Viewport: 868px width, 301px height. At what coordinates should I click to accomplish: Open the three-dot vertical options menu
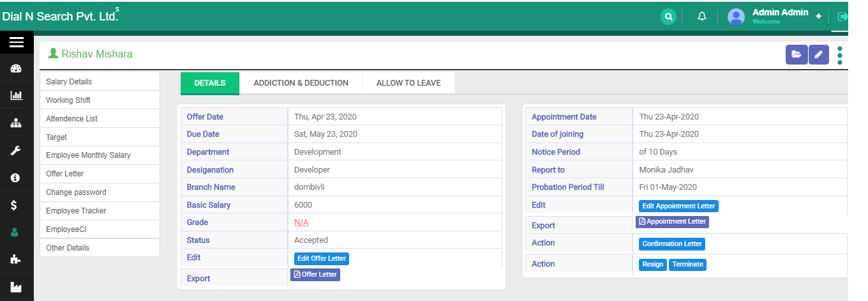pos(840,56)
